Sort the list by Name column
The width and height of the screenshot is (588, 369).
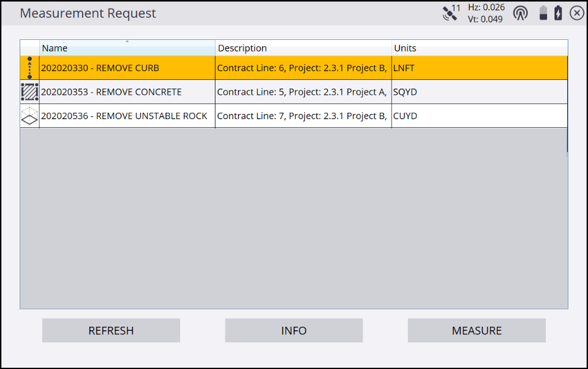tap(127, 48)
